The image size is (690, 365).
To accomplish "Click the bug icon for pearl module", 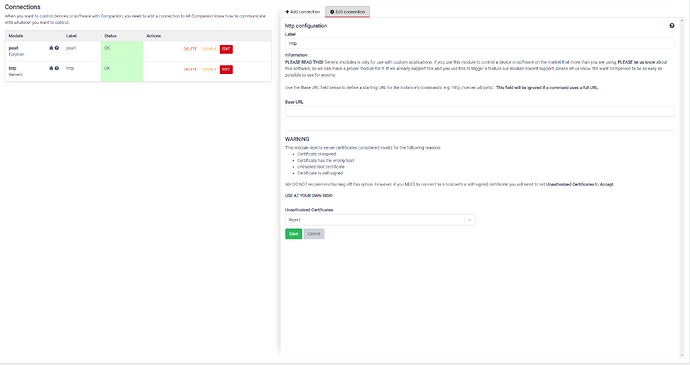I will pos(51,48).
